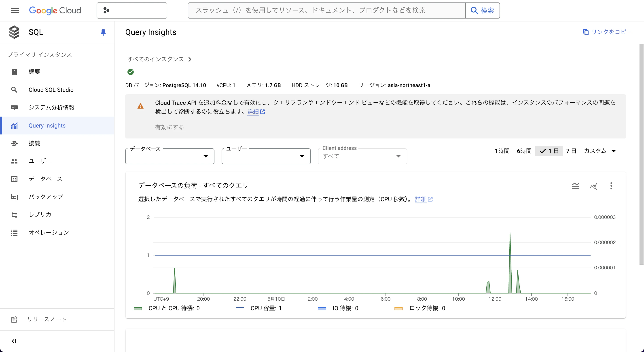Select Query Insights sidebar item
Screen dimensions: 644x352
(57, 126)
